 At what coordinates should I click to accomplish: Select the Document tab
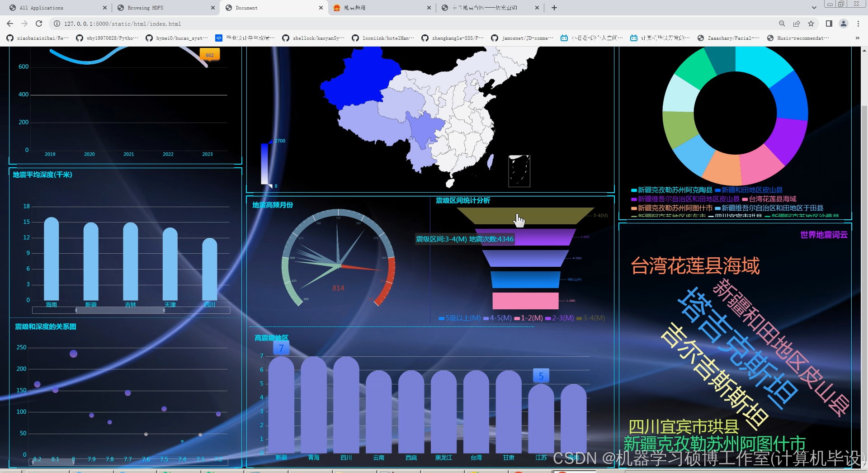click(x=274, y=8)
